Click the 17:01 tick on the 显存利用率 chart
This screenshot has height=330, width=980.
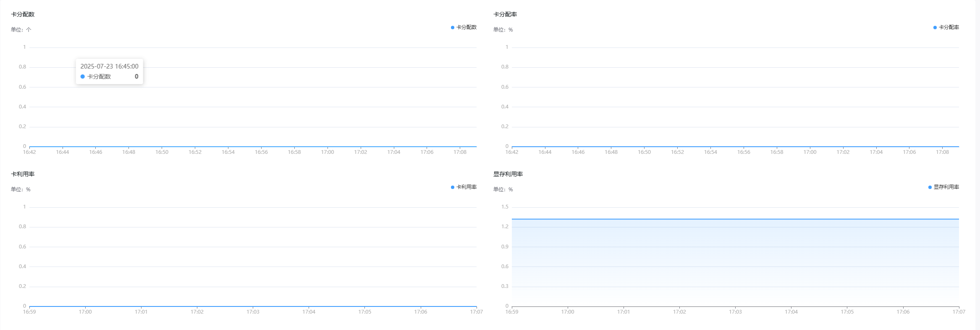pos(624,312)
